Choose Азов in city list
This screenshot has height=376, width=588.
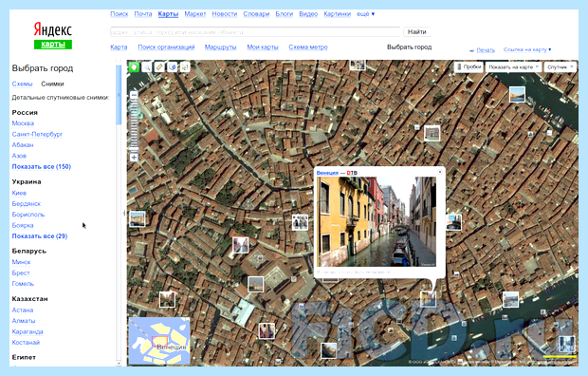19,156
